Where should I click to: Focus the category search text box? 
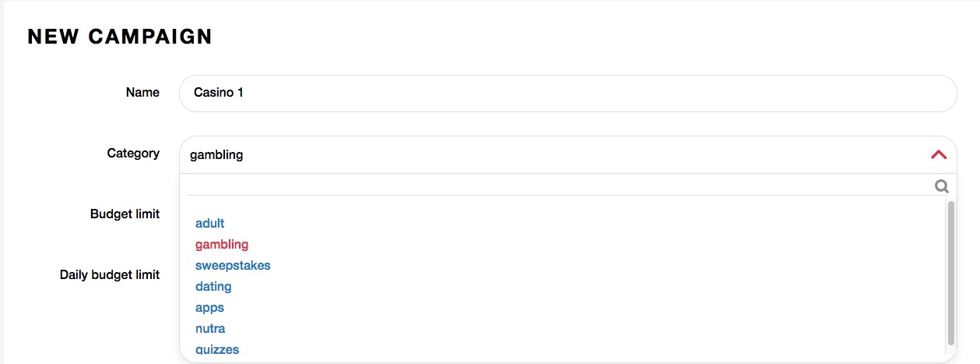tap(560, 186)
